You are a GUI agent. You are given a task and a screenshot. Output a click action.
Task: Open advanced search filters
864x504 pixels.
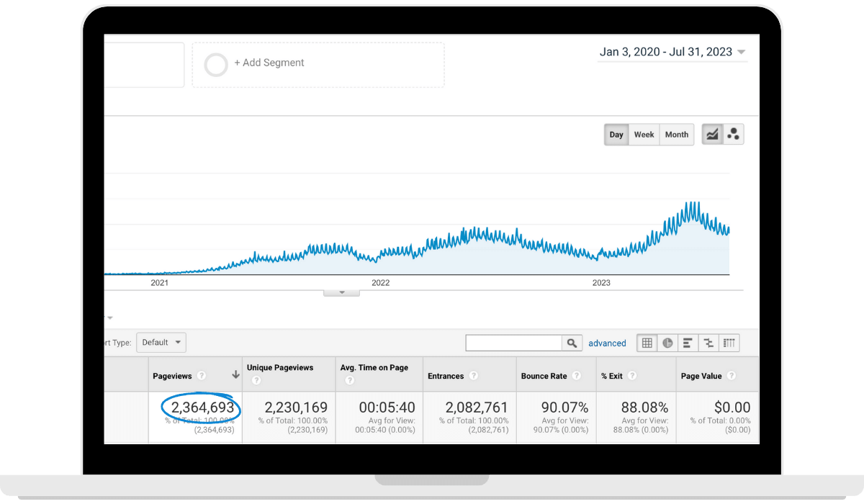(607, 343)
